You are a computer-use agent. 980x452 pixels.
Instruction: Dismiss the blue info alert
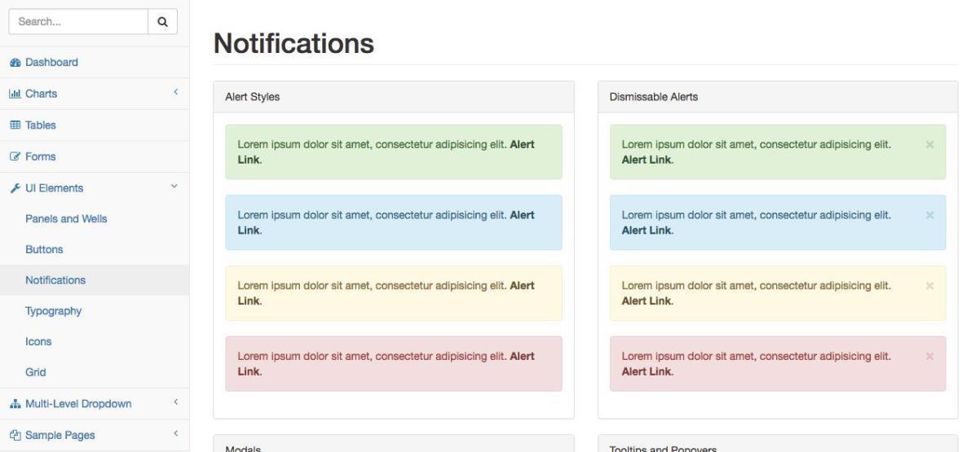[929, 215]
